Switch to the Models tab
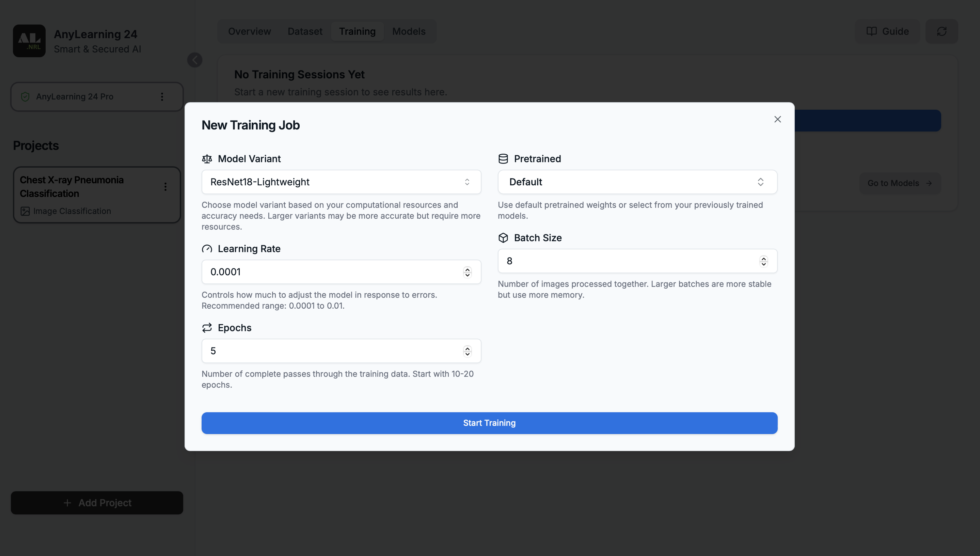The width and height of the screenshot is (980, 556). (x=409, y=31)
